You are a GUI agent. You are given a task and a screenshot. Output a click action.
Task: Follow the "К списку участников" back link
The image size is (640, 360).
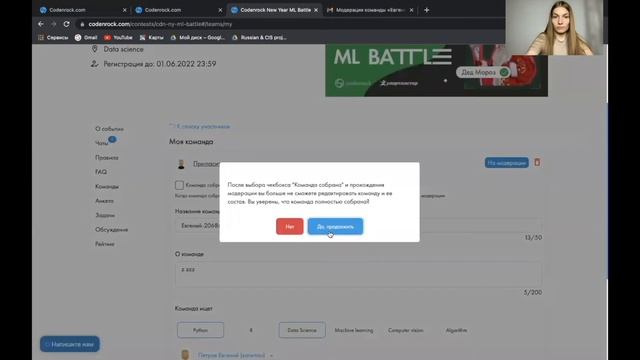[200, 127]
